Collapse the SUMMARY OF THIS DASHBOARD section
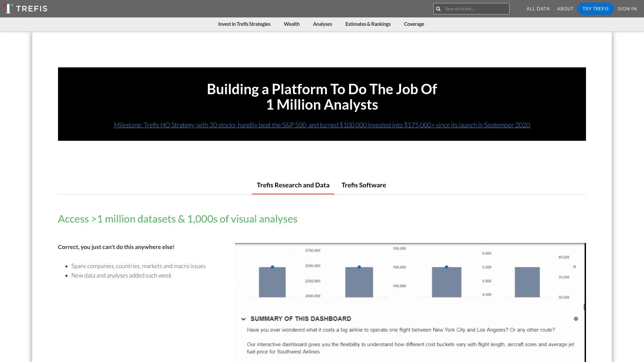This screenshot has width=644, height=362. pos(244,318)
